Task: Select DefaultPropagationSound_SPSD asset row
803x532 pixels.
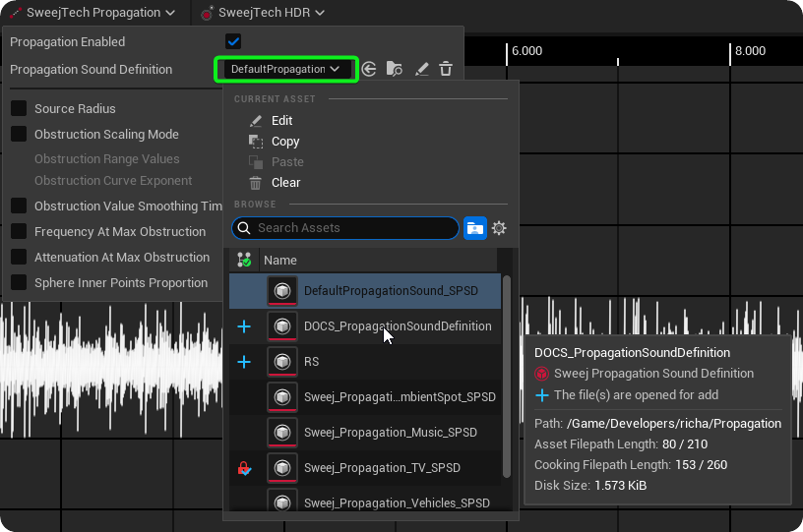Action: click(365, 291)
